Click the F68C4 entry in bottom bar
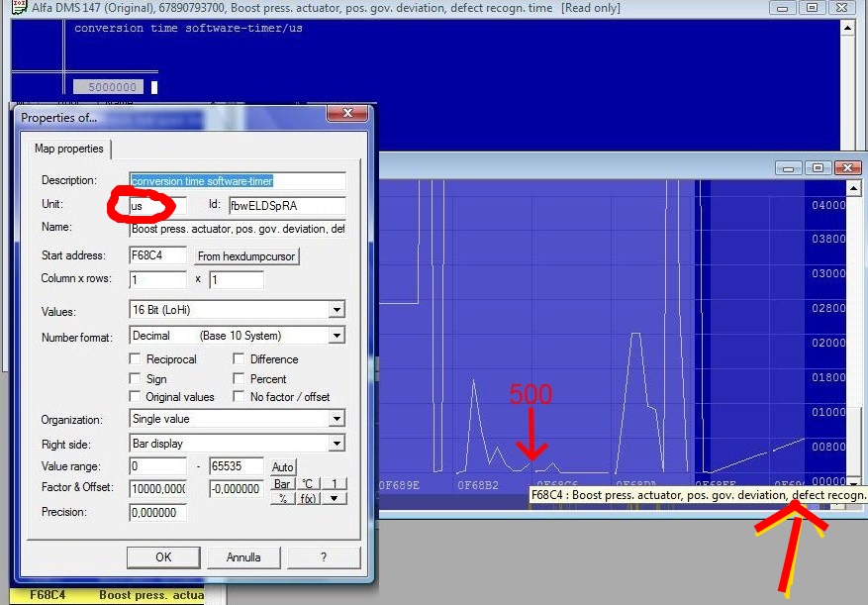The width and height of the screenshot is (868, 605). pos(48,595)
